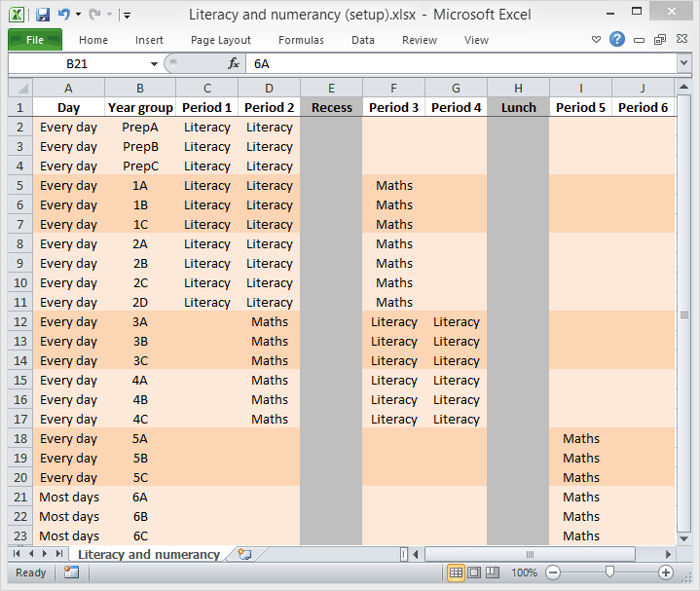
Task: Minimize the workbook window inside Excel
Action: [640, 40]
